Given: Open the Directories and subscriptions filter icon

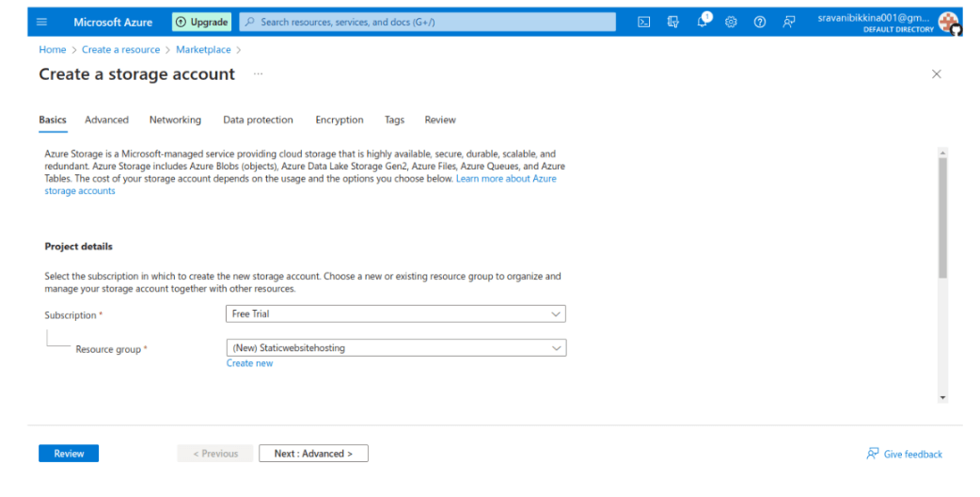Looking at the screenshot, I should [673, 22].
